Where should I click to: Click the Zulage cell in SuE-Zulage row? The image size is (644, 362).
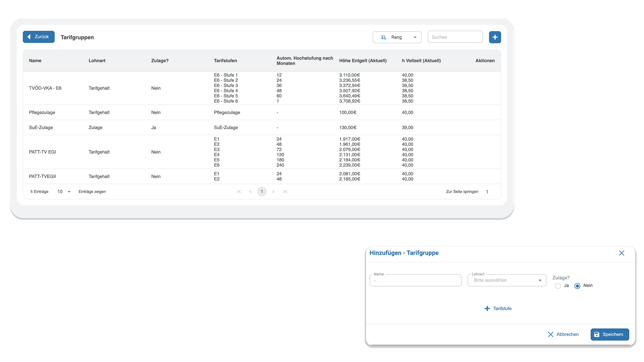point(96,128)
